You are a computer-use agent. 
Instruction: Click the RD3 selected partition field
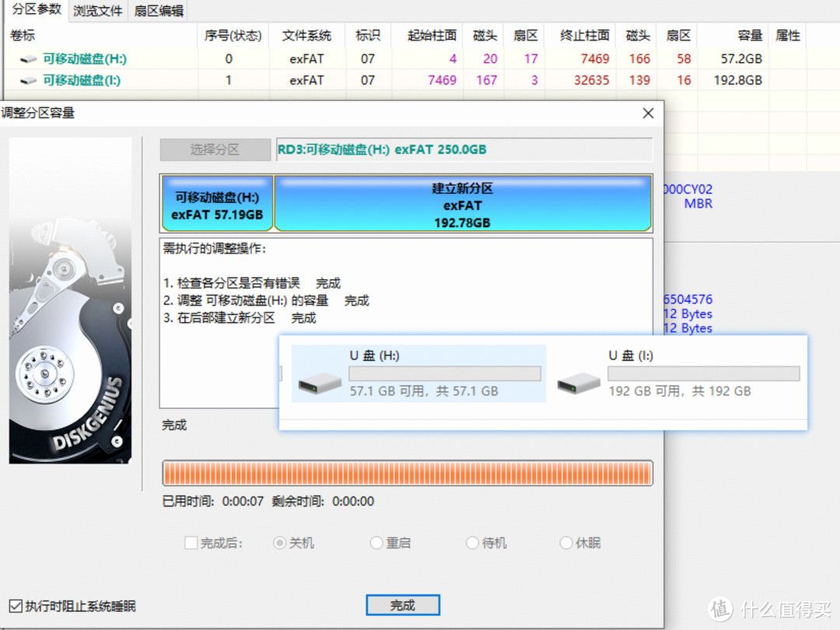pos(464,149)
